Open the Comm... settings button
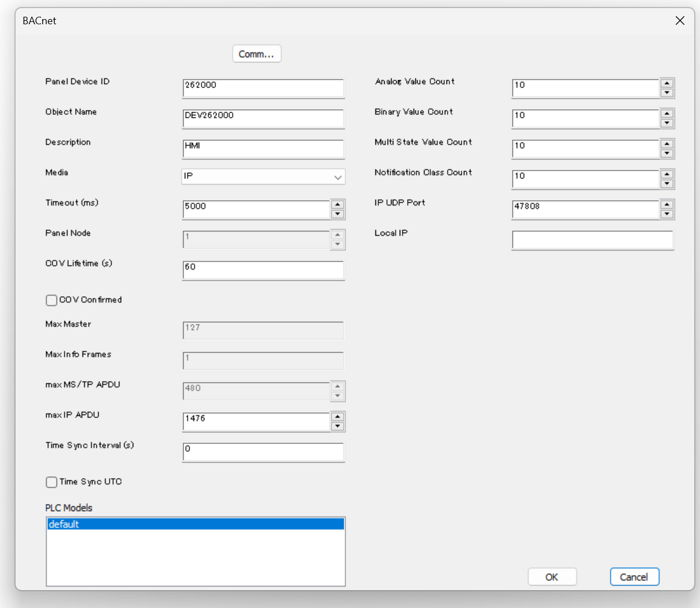The image size is (700, 608). tap(256, 54)
